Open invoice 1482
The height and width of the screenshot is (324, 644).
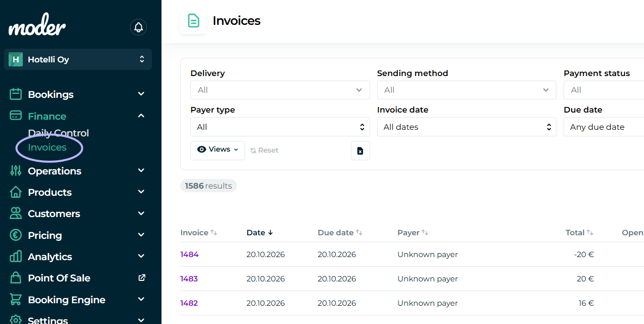(x=189, y=303)
